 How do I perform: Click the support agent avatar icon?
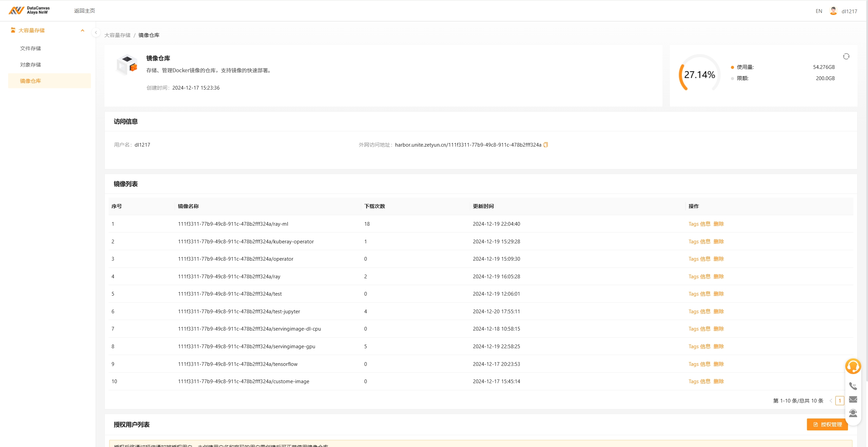[x=853, y=413]
